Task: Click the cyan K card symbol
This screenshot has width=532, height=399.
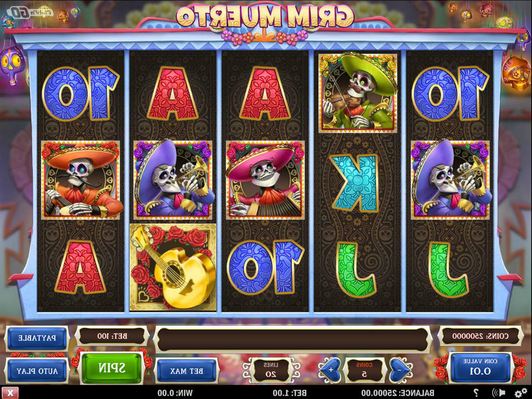Action: [355, 183]
